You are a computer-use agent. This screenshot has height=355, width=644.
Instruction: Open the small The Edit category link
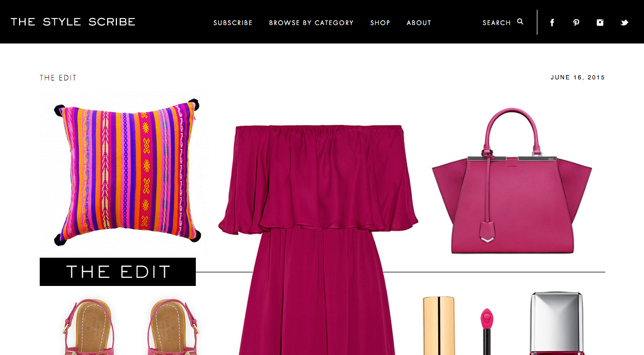click(x=58, y=78)
